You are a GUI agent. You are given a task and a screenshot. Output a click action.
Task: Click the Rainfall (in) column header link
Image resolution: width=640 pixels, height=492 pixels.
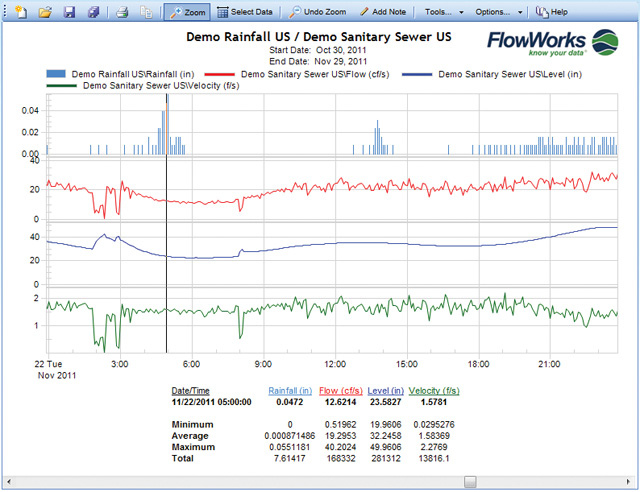(x=291, y=390)
